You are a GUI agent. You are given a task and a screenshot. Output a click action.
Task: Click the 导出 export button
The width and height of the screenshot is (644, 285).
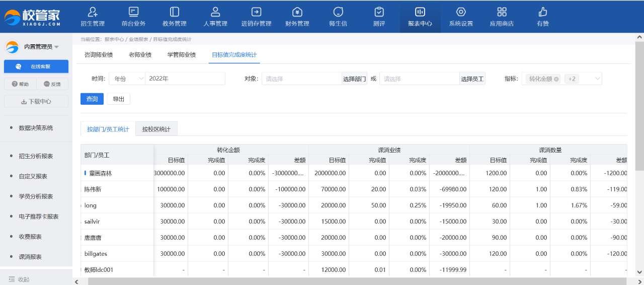pyautogui.click(x=118, y=99)
